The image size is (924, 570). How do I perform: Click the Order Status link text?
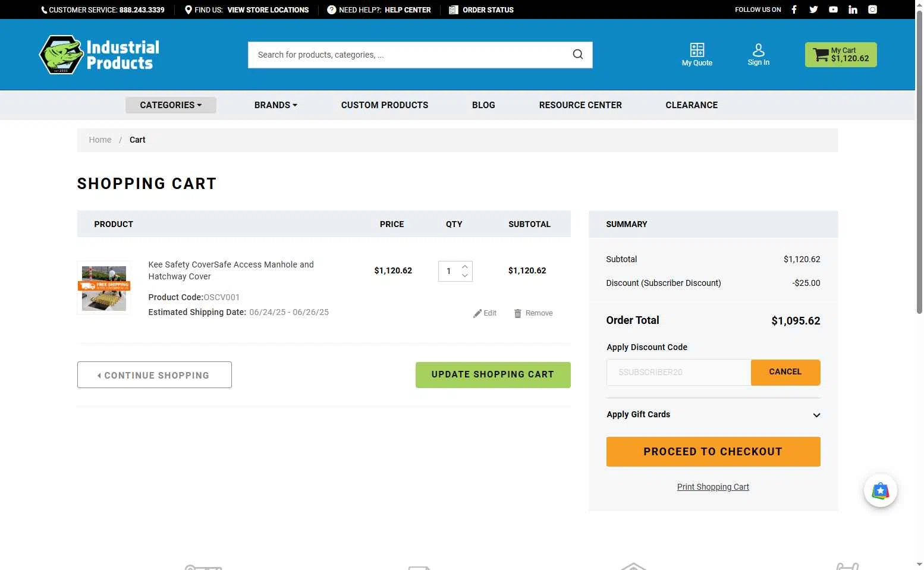(x=488, y=10)
